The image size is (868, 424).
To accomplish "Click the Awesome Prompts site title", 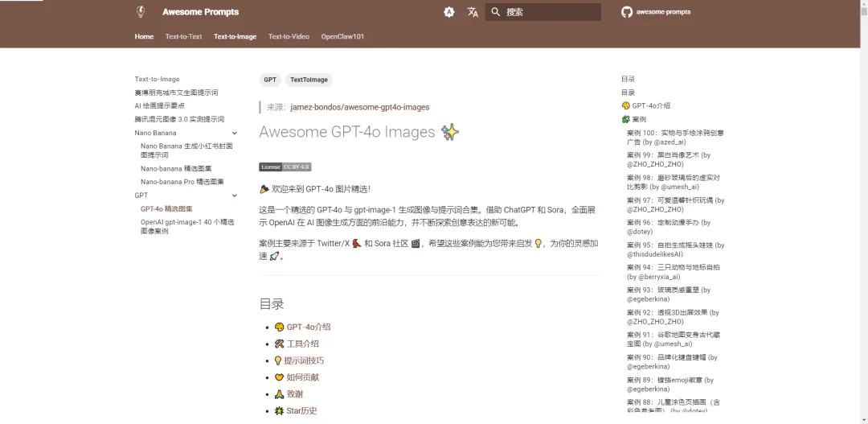I will 201,12.
